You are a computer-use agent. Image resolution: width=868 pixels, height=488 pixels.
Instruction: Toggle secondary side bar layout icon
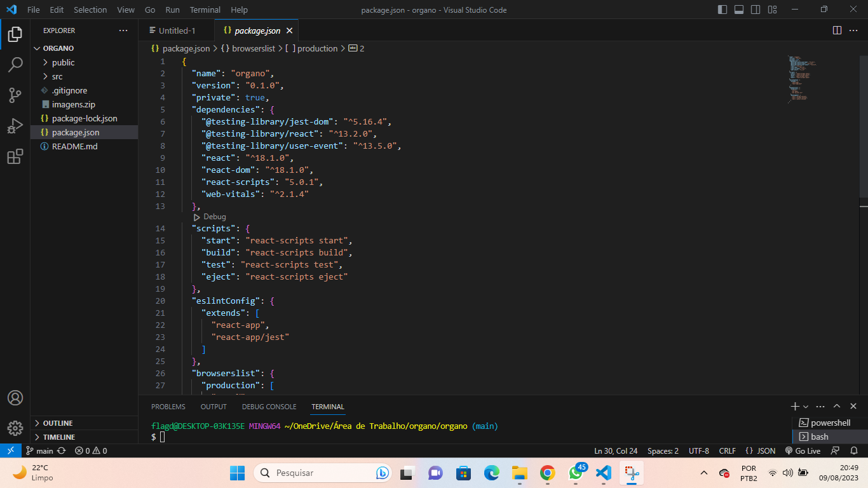pos(756,10)
